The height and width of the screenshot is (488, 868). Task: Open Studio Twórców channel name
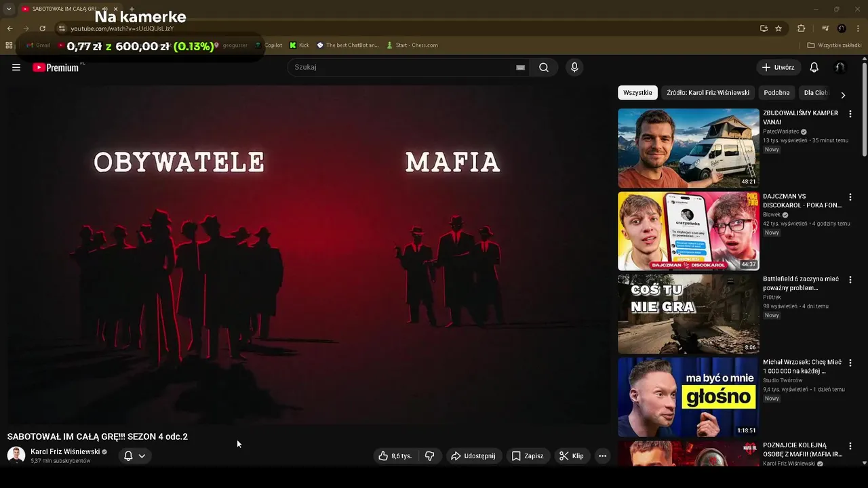[783, 380]
